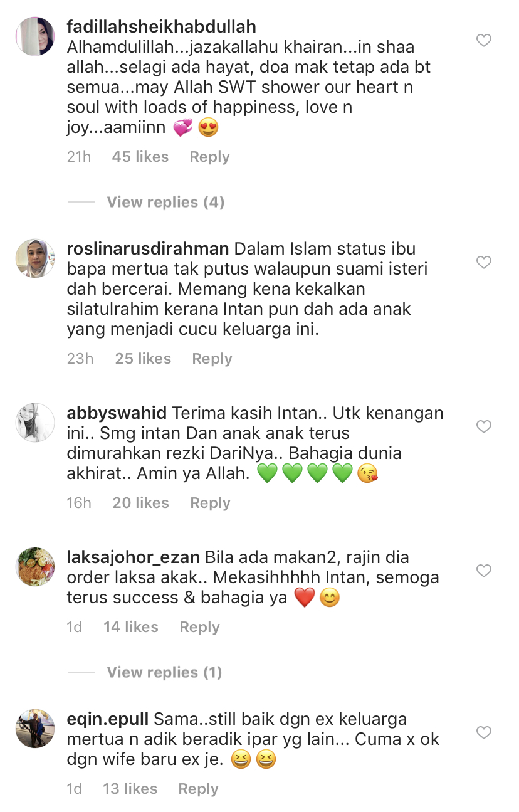The height and width of the screenshot is (812, 519).
Task: Open fadillahsheikhabdullah's profile picture
Action: pos(35,36)
